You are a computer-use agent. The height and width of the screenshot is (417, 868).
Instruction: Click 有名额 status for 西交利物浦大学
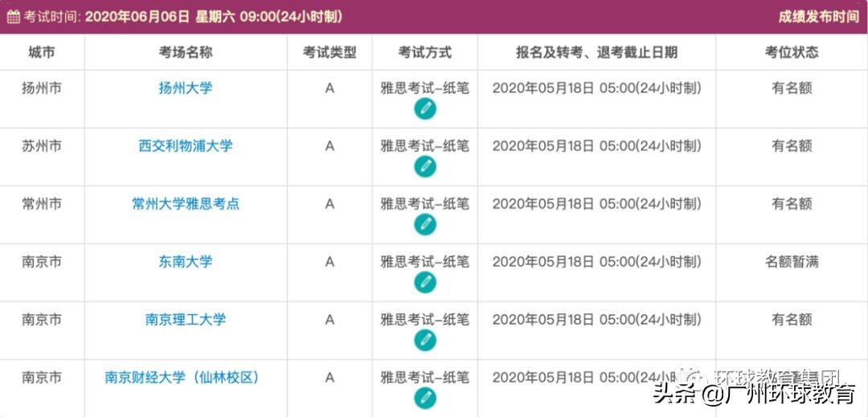792,146
